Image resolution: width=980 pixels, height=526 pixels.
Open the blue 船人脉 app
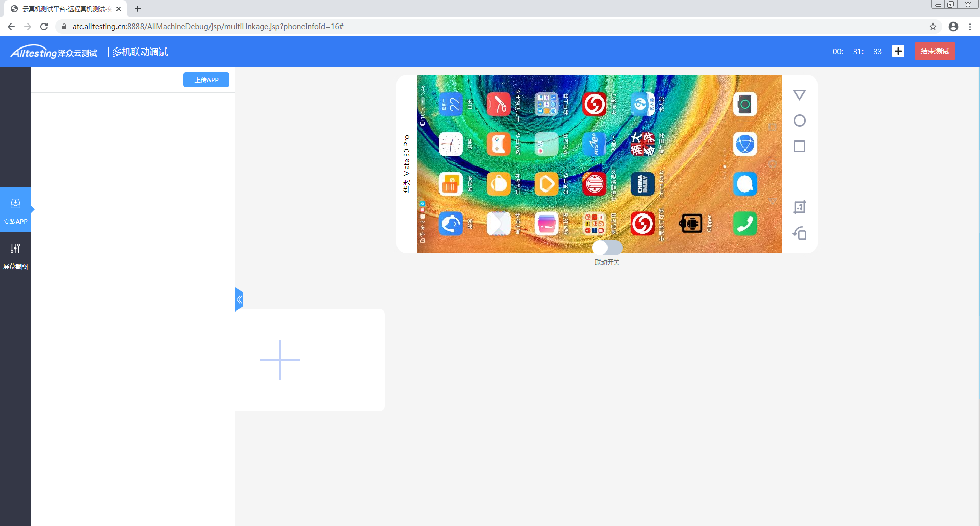click(x=642, y=104)
